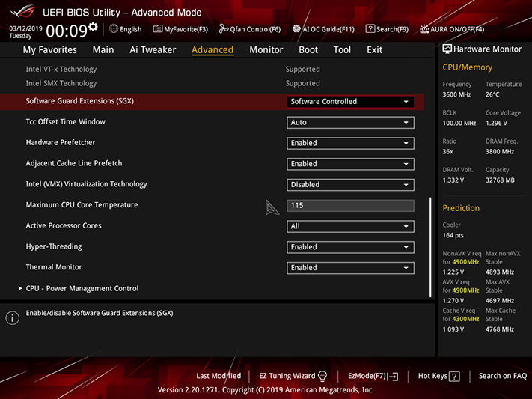The height and width of the screenshot is (399, 532).
Task: Select the Advanced tab
Action: [x=213, y=50]
